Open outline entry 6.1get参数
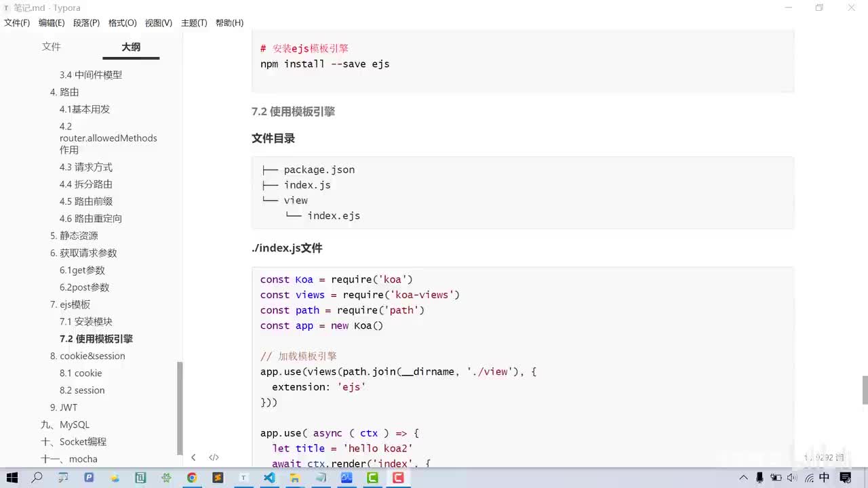The image size is (868, 488). click(x=82, y=270)
